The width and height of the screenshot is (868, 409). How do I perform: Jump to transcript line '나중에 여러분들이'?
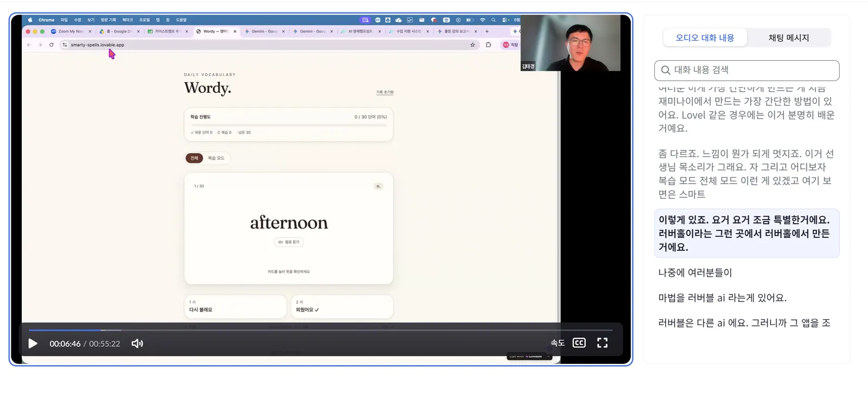[695, 273]
